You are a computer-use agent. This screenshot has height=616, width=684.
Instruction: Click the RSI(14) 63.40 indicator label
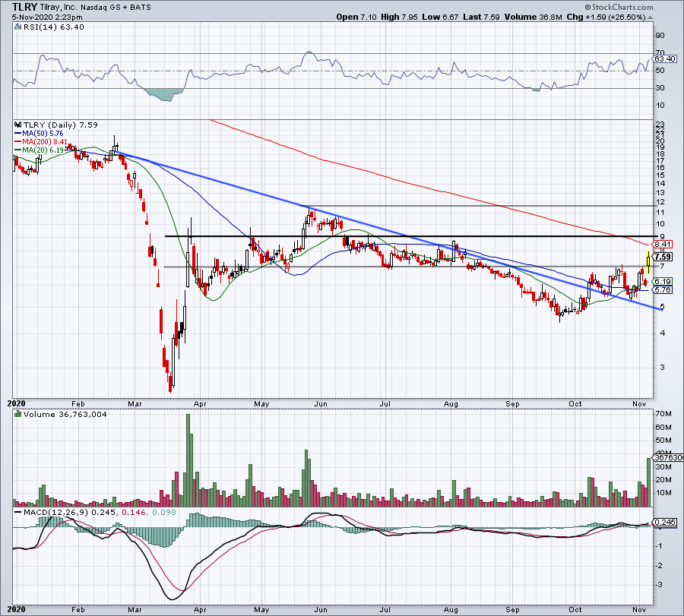tap(53, 27)
